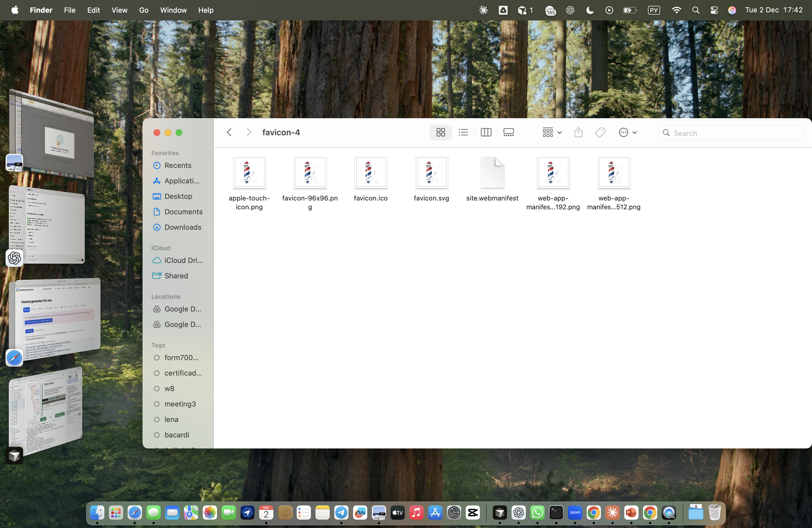Switch to column view
Screen dimensions: 812x528
tap(486, 132)
